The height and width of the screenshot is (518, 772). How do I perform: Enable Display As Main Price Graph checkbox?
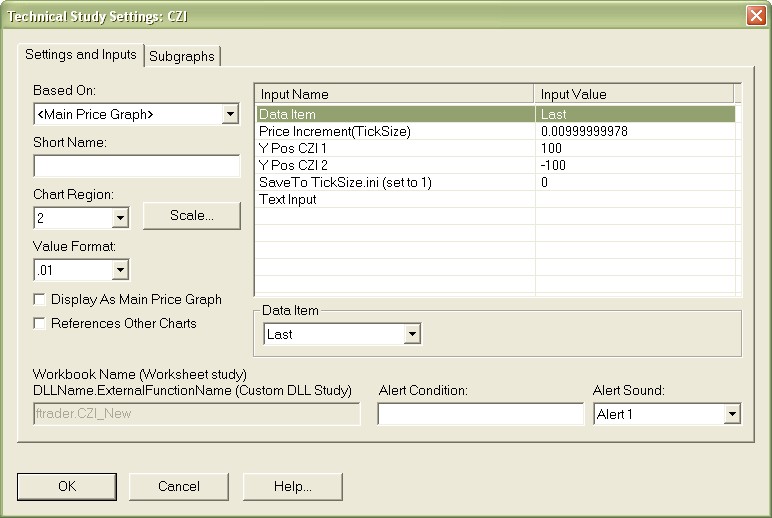[x=40, y=299]
